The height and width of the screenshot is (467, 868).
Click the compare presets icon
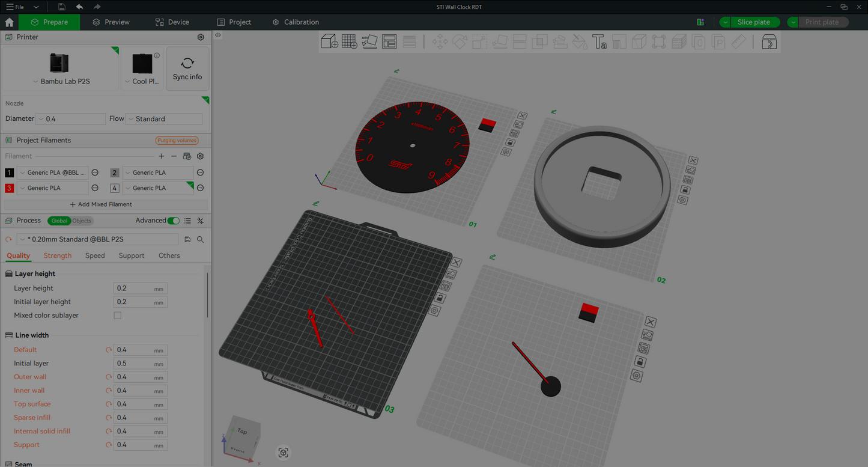[x=201, y=221]
